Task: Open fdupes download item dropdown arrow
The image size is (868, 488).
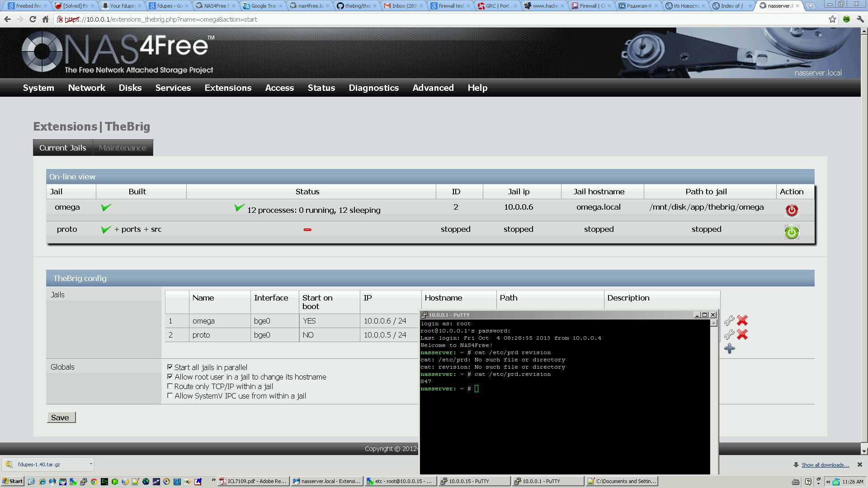Action: pos(91,464)
